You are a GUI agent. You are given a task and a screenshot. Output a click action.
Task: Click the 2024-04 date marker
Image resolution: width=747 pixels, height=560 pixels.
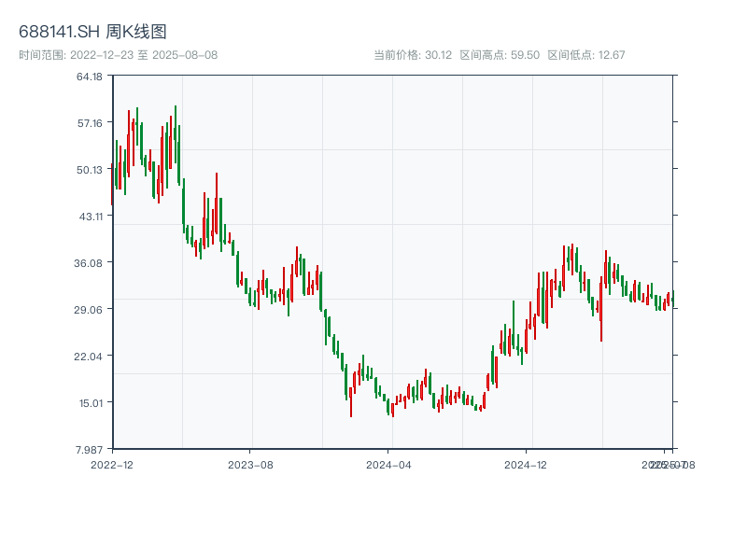point(388,464)
